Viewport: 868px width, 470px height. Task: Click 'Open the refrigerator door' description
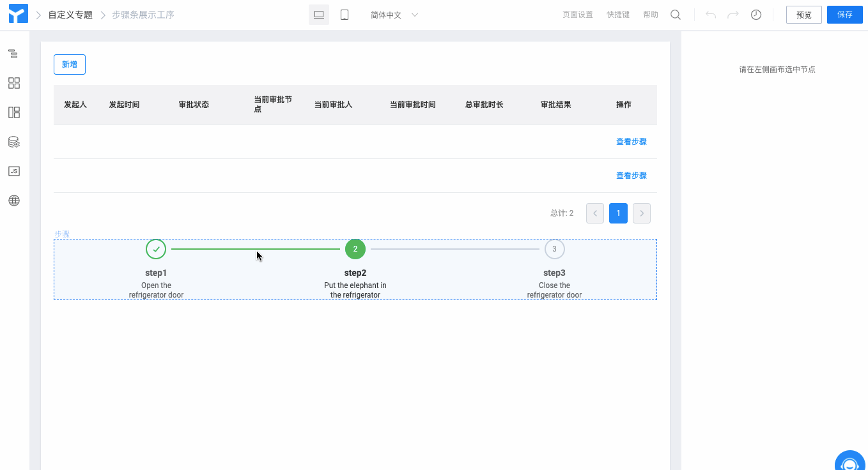(156, 290)
